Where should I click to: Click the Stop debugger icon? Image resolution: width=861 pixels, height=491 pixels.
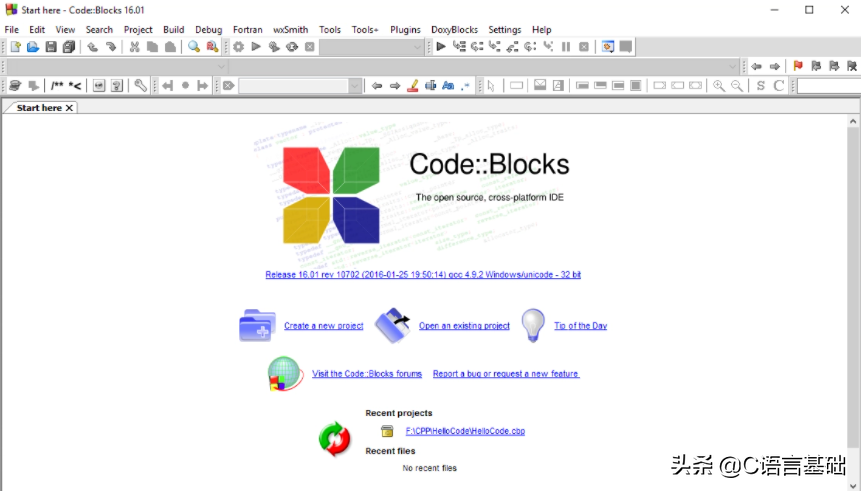[584, 47]
